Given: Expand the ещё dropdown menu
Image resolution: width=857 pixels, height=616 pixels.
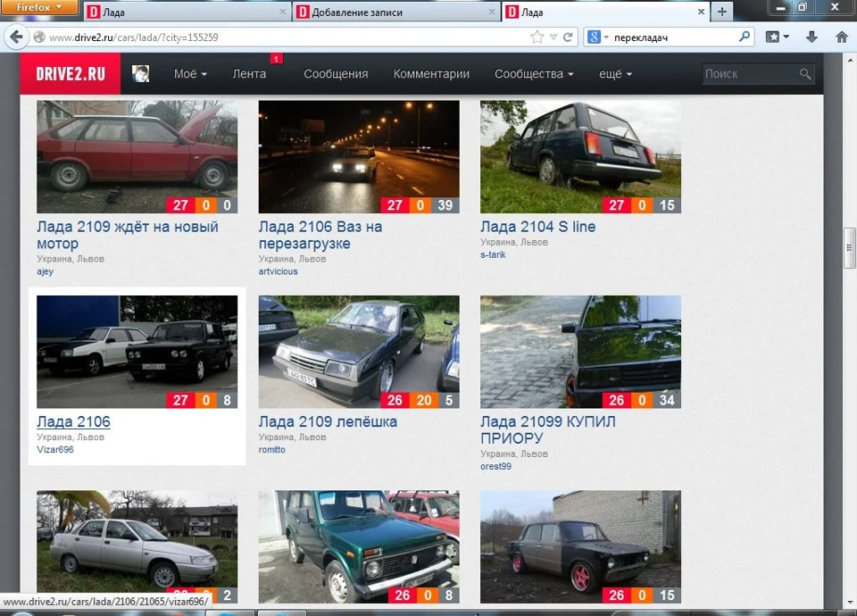Looking at the screenshot, I should pyautogui.click(x=615, y=74).
